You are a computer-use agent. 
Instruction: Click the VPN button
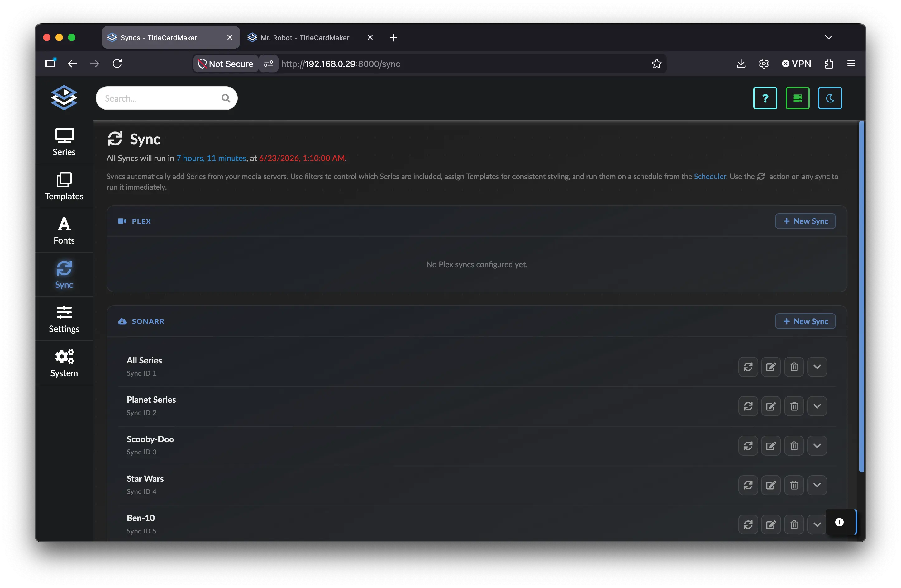click(797, 64)
